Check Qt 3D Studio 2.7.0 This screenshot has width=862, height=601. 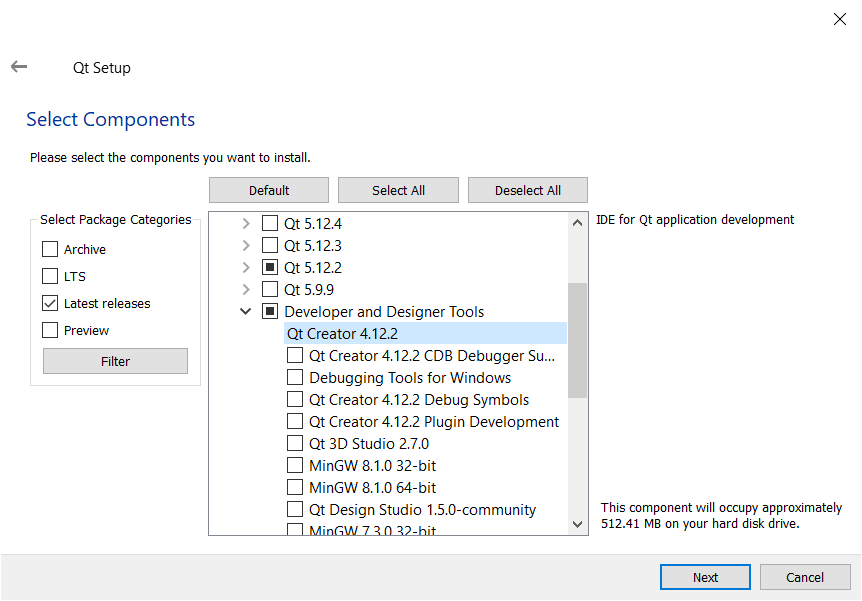pos(295,443)
